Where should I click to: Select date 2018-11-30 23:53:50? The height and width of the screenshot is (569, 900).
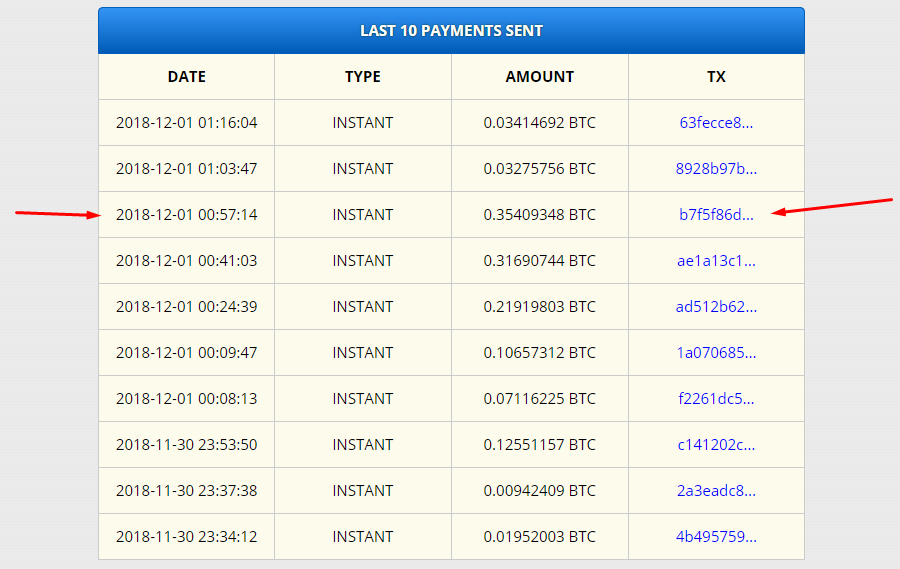187,444
